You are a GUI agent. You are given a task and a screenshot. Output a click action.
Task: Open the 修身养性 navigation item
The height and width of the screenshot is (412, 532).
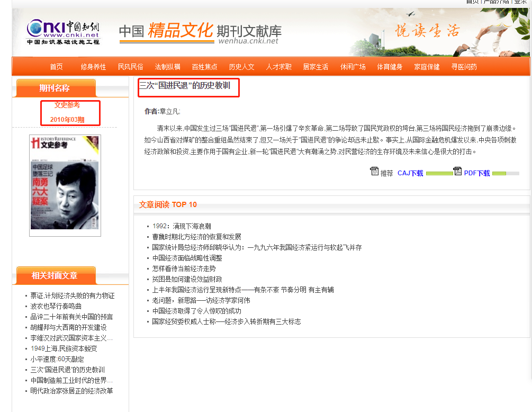tap(93, 67)
